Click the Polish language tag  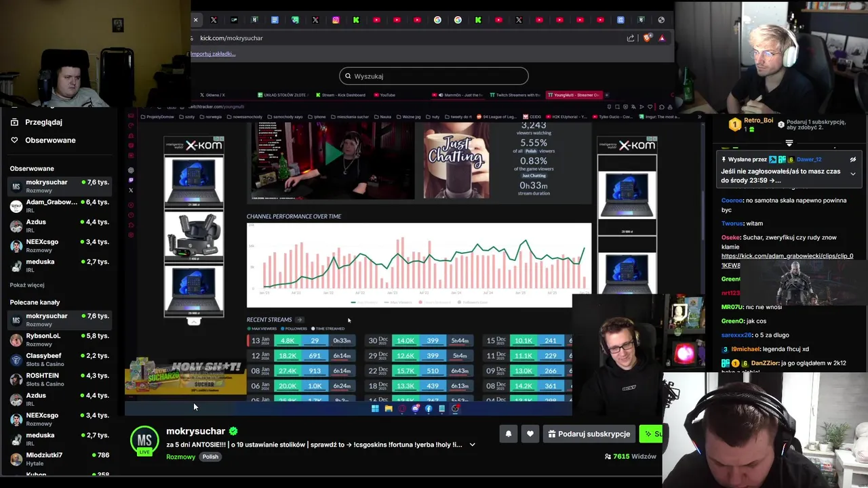tap(210, 457)
